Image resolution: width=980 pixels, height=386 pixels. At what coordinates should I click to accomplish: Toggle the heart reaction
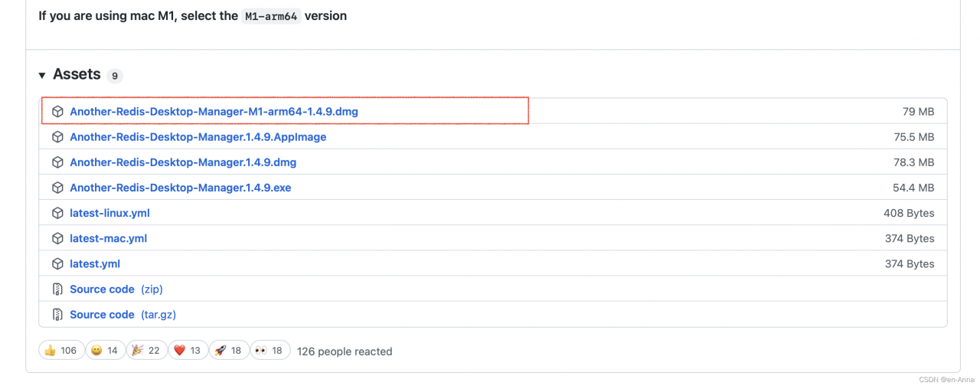coord(188,351)
